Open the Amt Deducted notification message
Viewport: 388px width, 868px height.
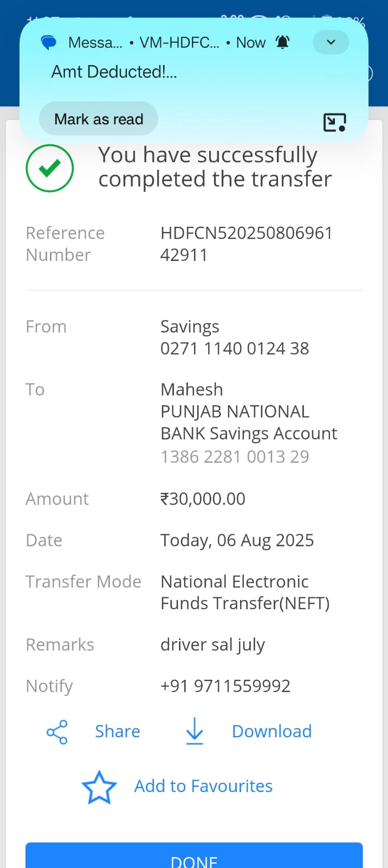click(x=114, y=72)
